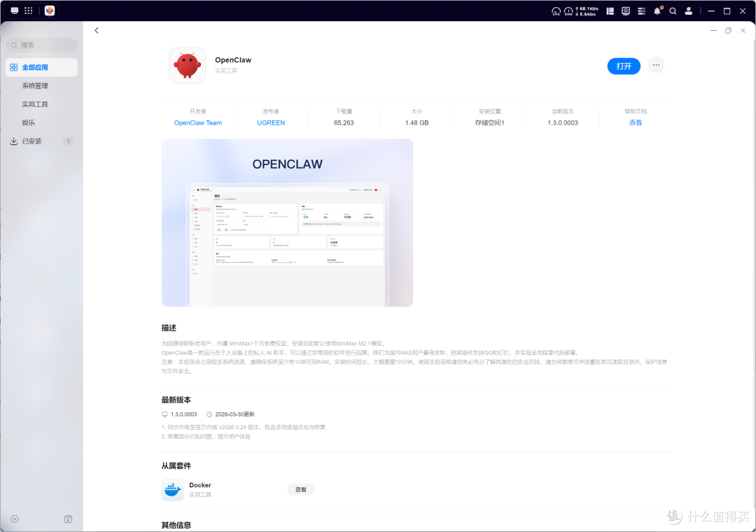Open the sidebar layout panel icon
The image size is (756, 532).
click(610, 11)
